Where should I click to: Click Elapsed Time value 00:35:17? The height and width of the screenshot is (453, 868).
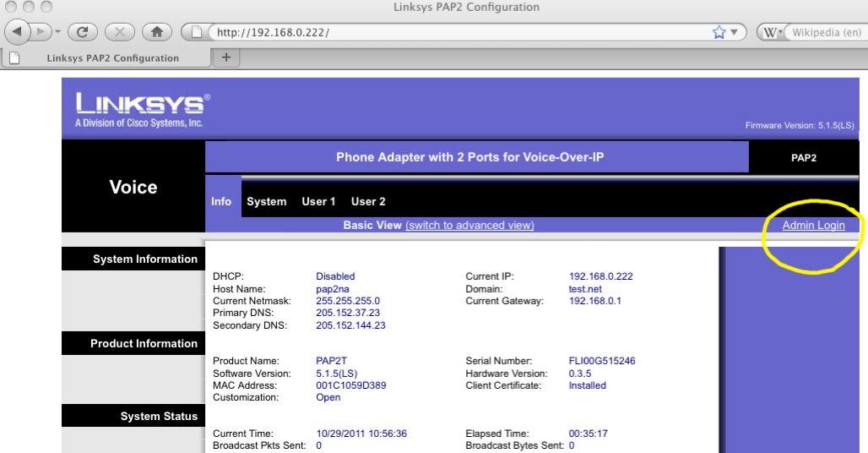click(x=588, y=434)
